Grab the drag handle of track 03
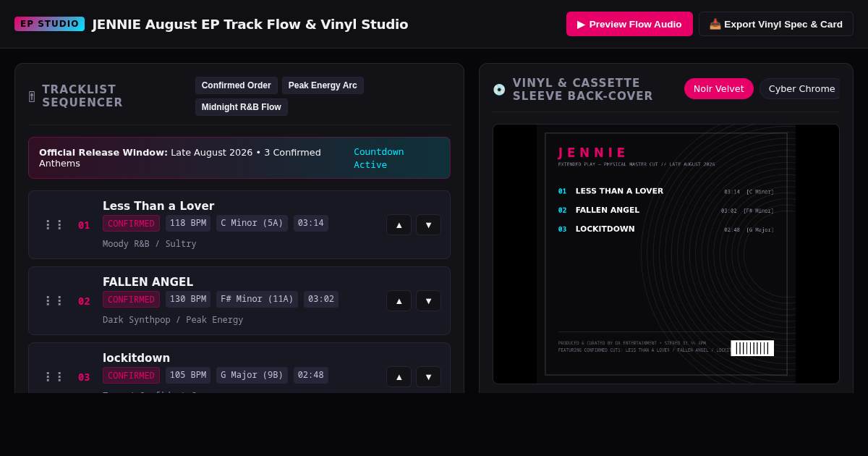 (x=54, y=377)
